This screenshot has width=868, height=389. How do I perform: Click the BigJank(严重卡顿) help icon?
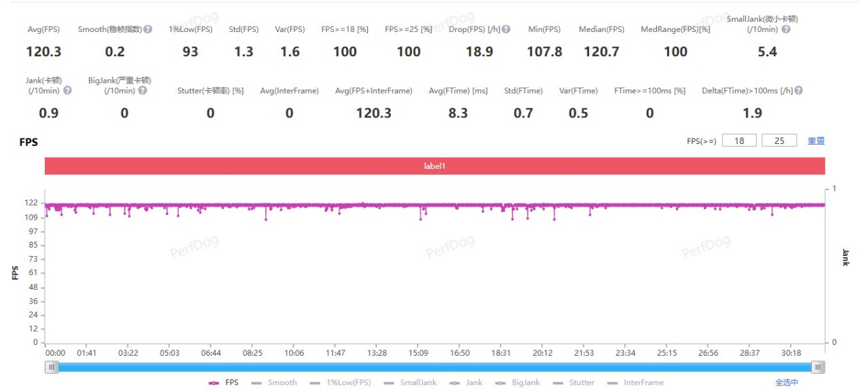tap(143, 91)
